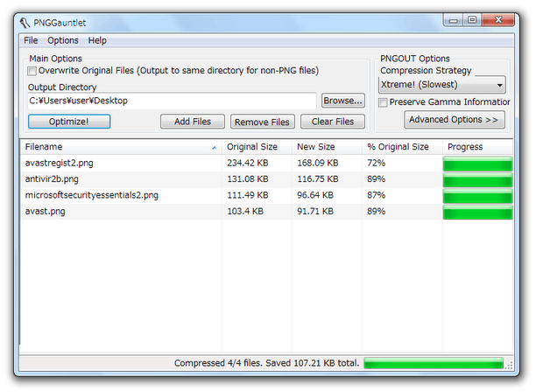Sort by % Original Size column header

[x=402, y=147]
